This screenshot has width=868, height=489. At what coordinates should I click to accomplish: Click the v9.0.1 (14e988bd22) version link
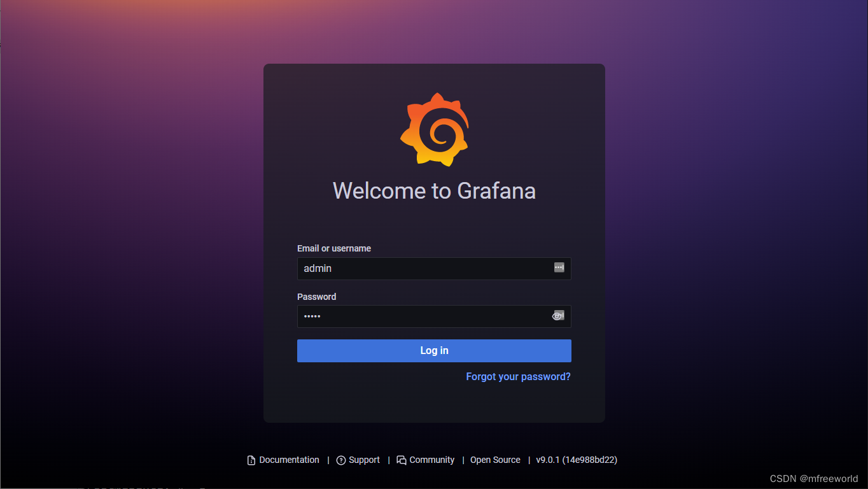tap(577, 460)
